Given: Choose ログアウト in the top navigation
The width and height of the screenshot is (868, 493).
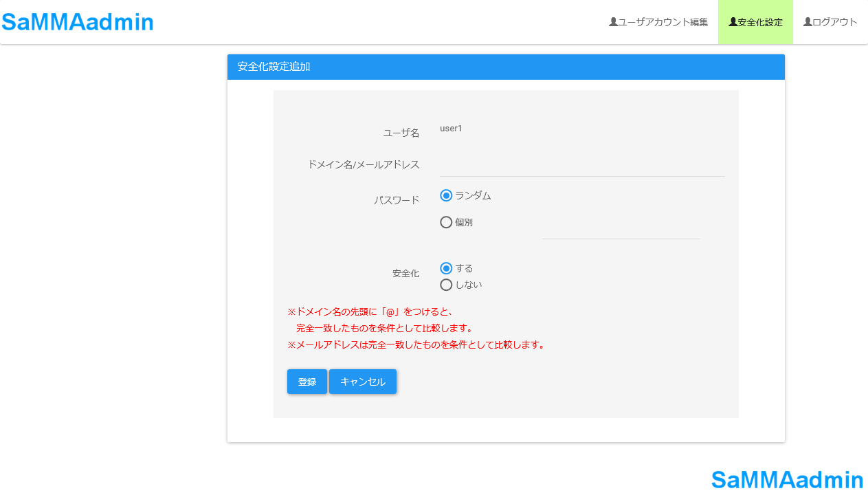Looking at the screenshot, I should coord(830,22).
